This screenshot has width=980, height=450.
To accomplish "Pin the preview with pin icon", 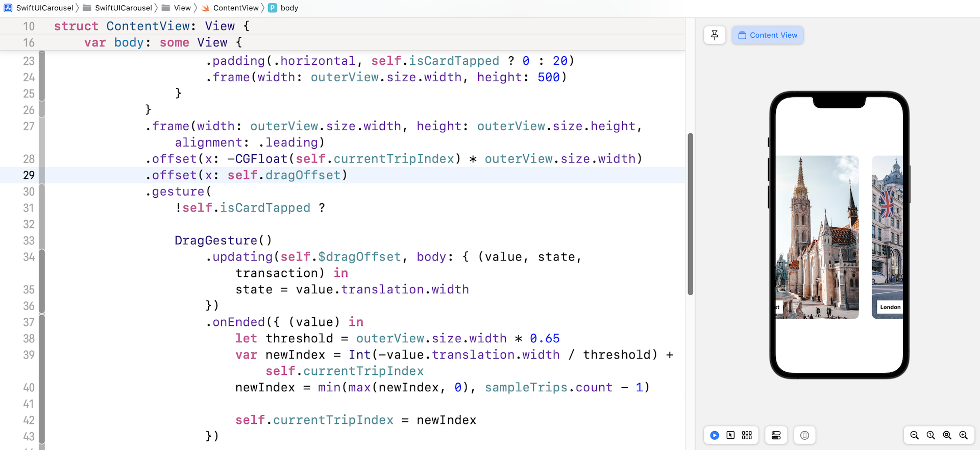I will 715,35.
